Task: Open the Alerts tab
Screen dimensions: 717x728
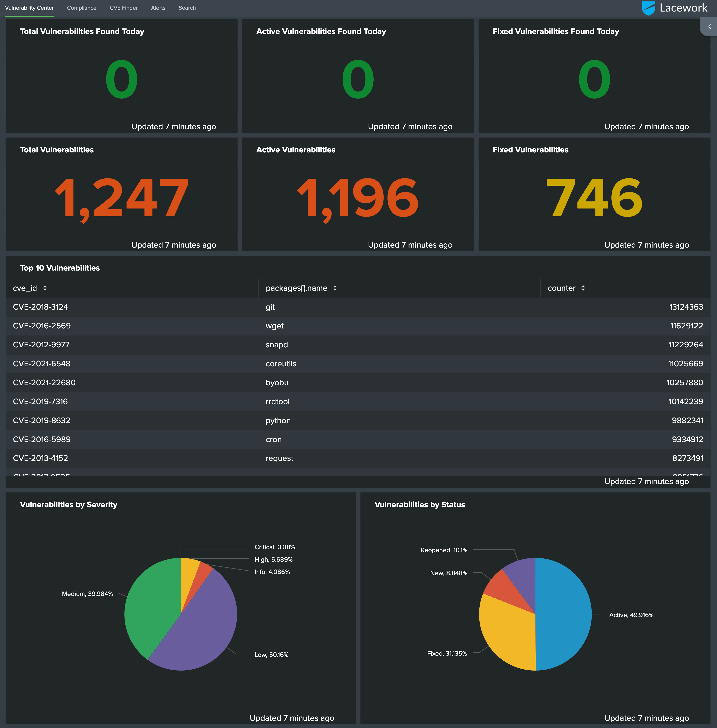Action: pos(158,8)
